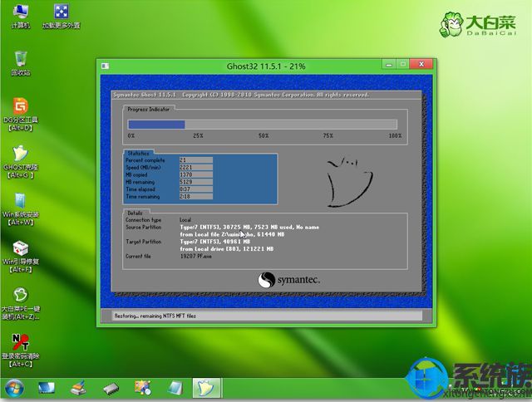Screen dimensions: 532x402
Task: Click the Restoring remaining NTFS MFT status
Action: [155, 316]
